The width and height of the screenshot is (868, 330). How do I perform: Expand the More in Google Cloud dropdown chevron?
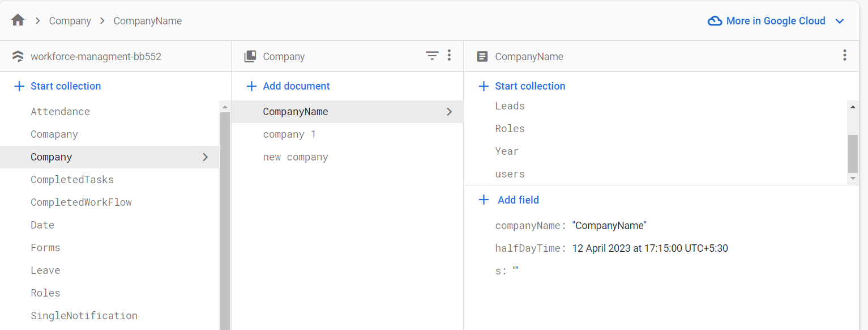pyautogui.click(x=840, y=21)
